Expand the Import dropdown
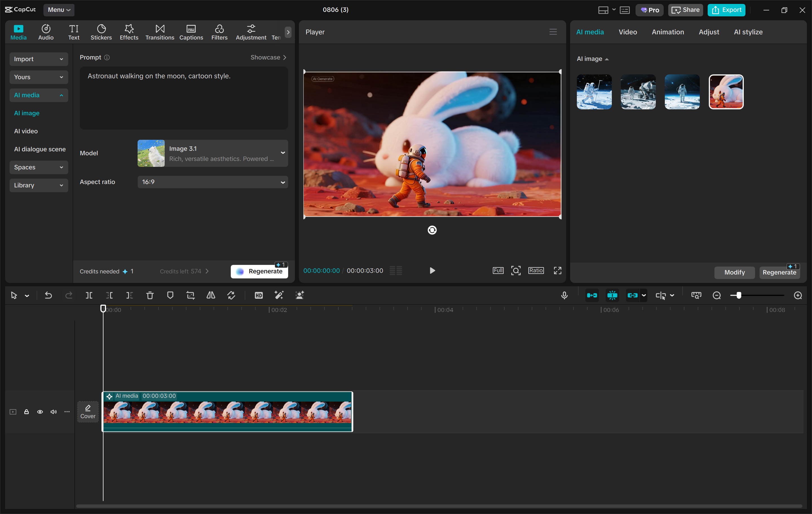812x514 pixels. (x=39, y=59)
